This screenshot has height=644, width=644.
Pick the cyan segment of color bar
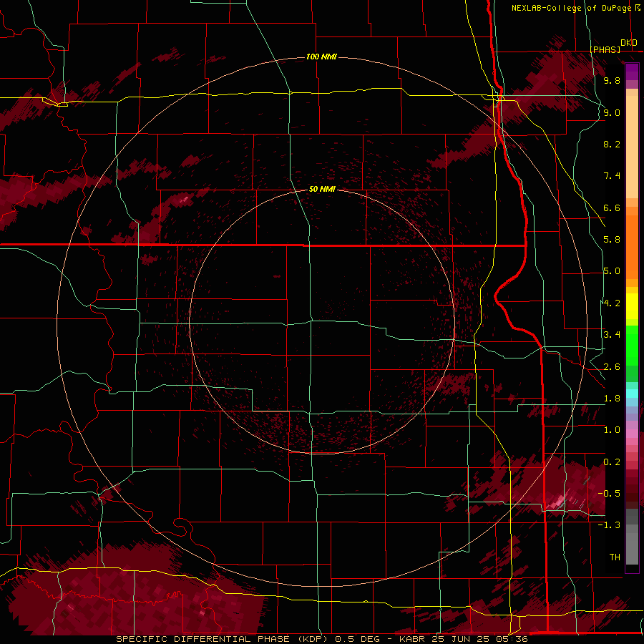pyautogui.click(x=632, y=393)
